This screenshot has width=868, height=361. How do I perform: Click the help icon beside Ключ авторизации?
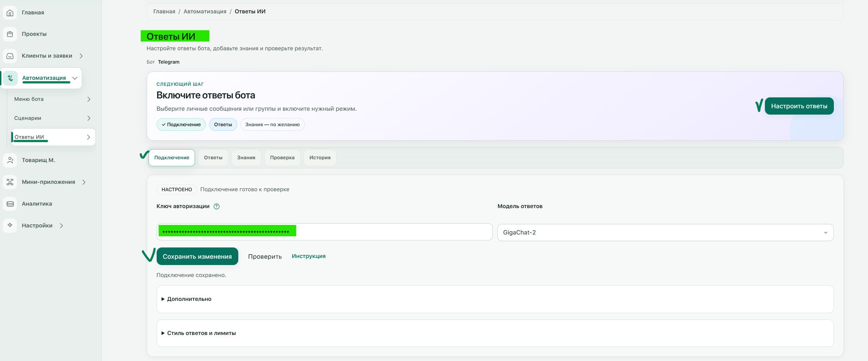[217, 206]
